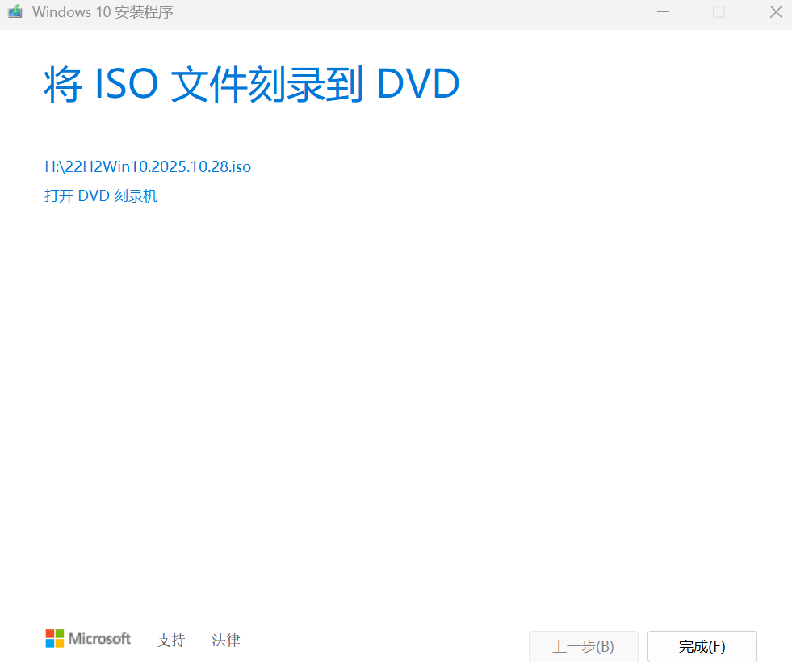
Task: Click the Windows 10 setup icon in the title bar
Action: tap(15, 11)
